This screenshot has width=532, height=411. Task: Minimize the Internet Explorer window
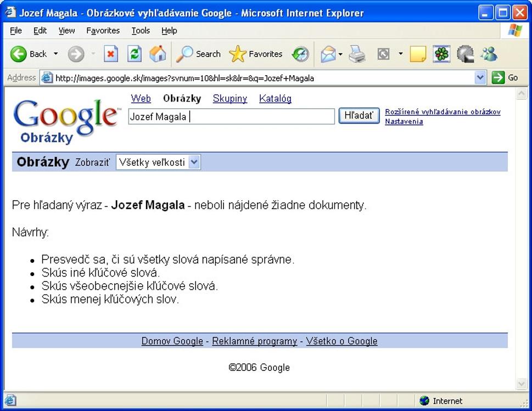point(486,13)
